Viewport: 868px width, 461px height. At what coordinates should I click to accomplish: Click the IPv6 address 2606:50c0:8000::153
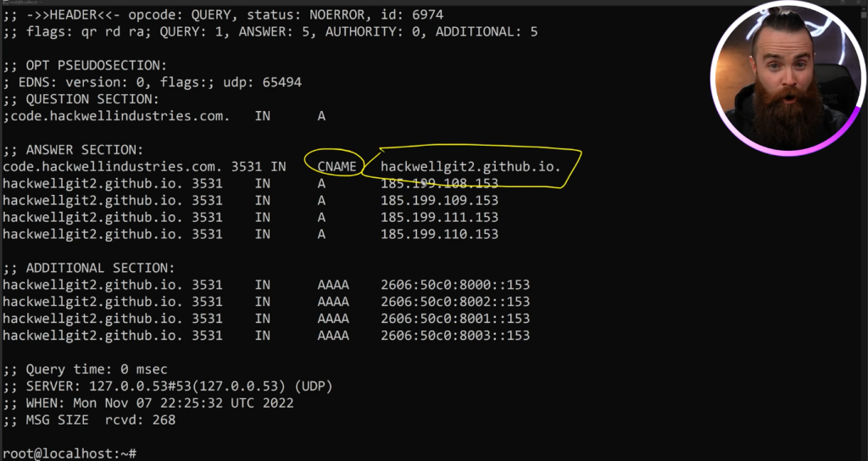click(x=455, y=285)
